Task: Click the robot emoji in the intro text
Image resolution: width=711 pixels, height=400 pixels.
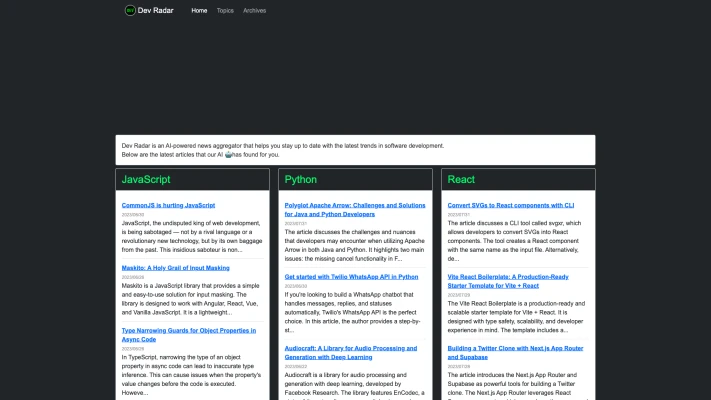Action: click(x=228, y=155)
